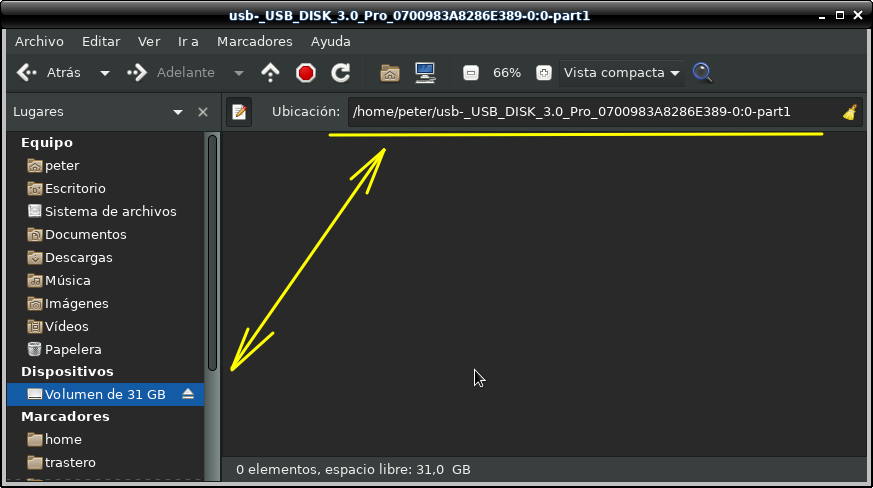Eject the Volumen de 31 GB device
The height and width of the screenshot is (488, 873).
pyautogui.click(x=188, y=394)
